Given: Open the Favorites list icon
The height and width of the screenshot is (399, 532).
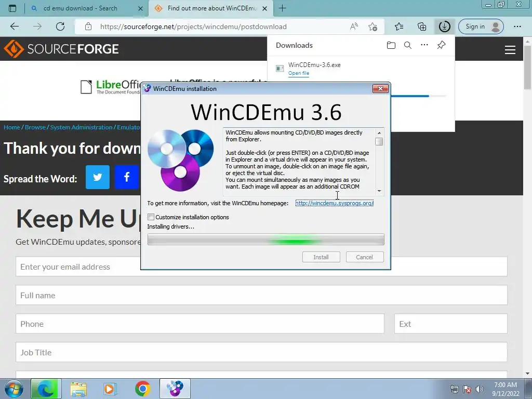Looking at the screenshot, I should click(399, 26).
